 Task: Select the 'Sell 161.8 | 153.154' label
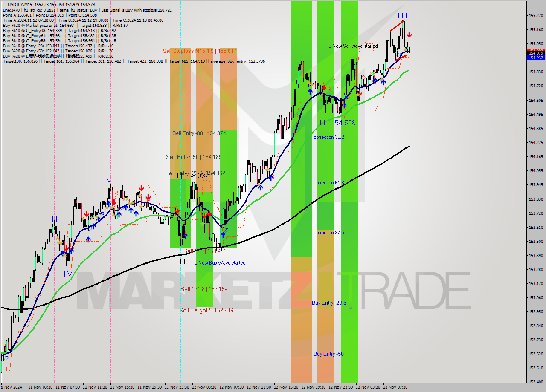pos(204,289)
